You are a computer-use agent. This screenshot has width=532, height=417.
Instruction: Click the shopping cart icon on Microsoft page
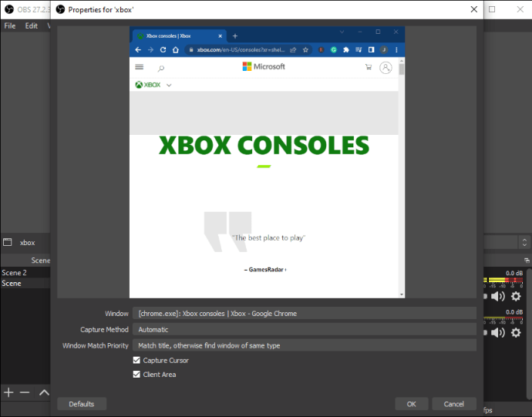[369, 67]
